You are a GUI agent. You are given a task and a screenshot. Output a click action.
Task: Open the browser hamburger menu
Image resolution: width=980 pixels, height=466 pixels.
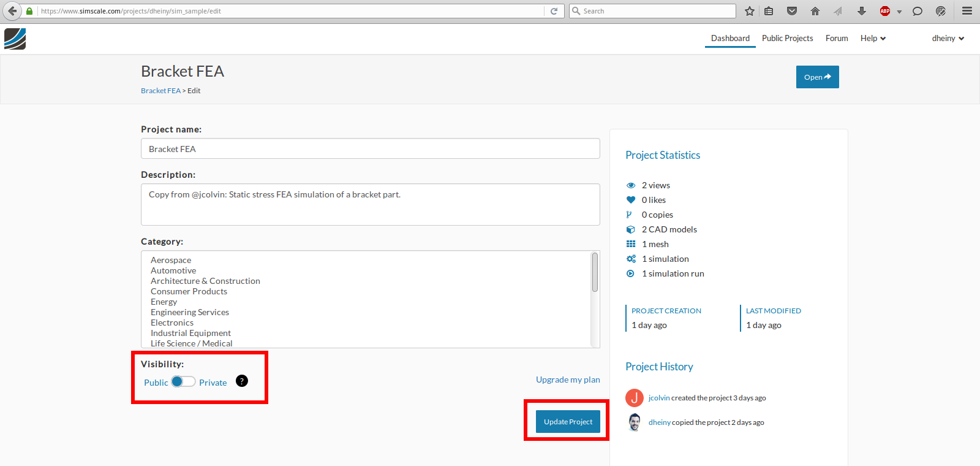point(967,11)
